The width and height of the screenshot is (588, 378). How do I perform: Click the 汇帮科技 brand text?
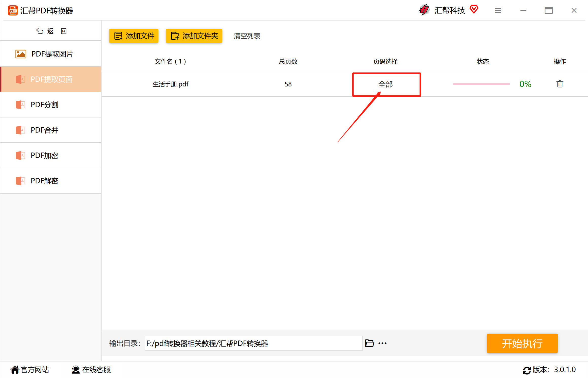[x=450, y=10]
